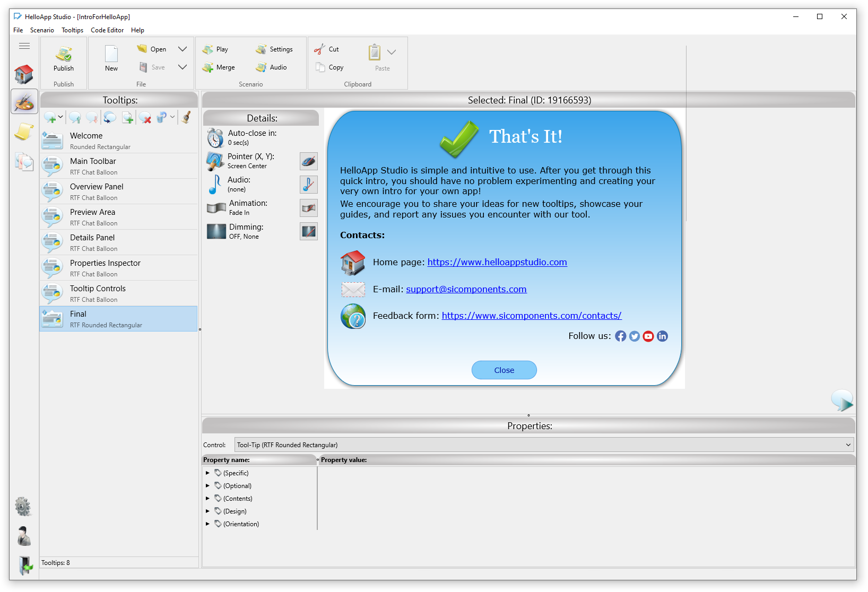Click the duplicate tooltip page icon

point(127,117)
